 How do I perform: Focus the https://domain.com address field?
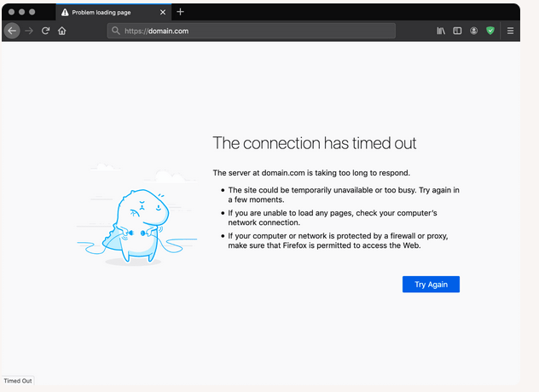tap(252, 31)
